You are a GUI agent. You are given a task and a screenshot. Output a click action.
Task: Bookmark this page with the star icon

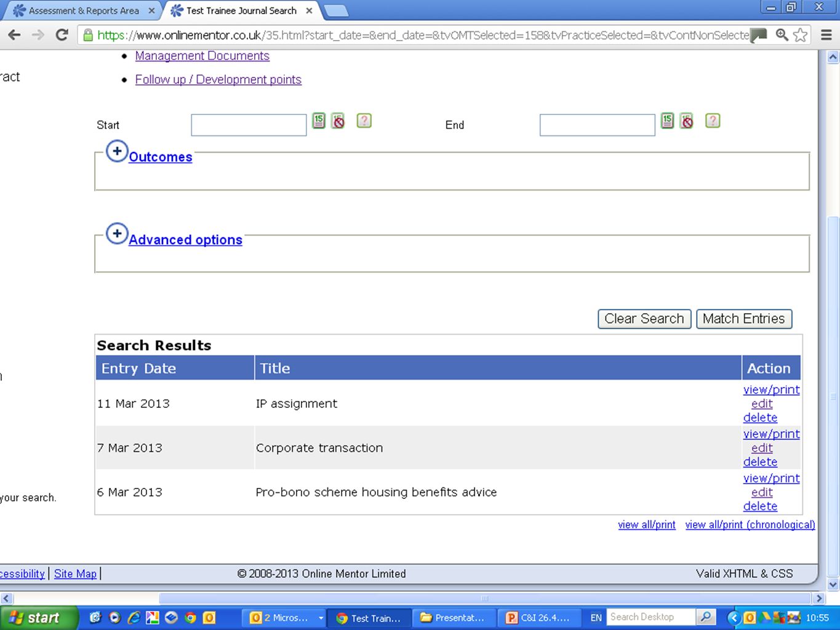[800, 35]
